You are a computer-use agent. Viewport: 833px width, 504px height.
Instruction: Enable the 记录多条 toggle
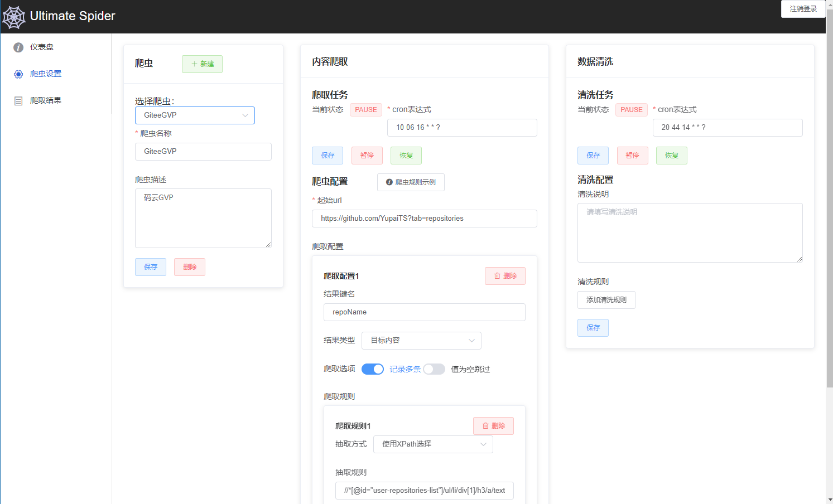434,369
